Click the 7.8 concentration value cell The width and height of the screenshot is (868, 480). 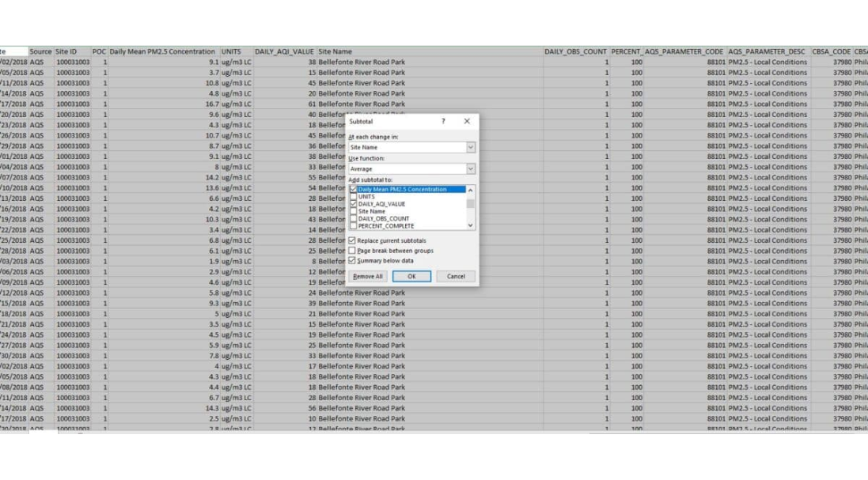163,356
